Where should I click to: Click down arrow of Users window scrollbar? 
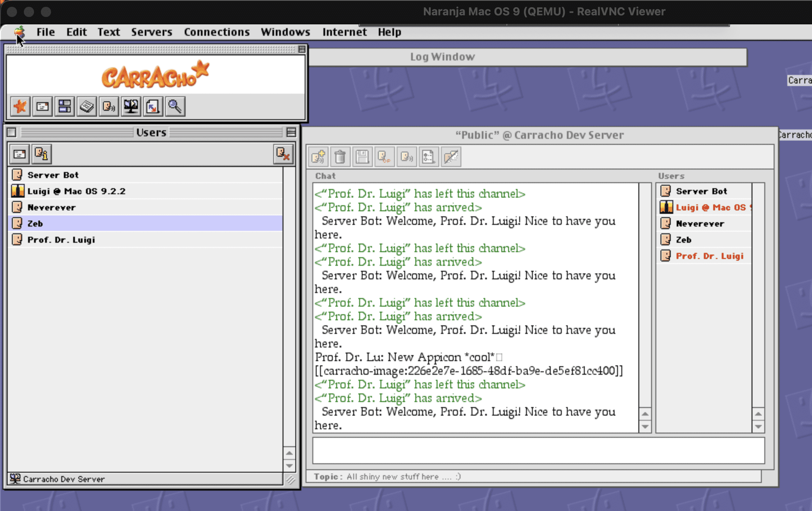point(289,465)
